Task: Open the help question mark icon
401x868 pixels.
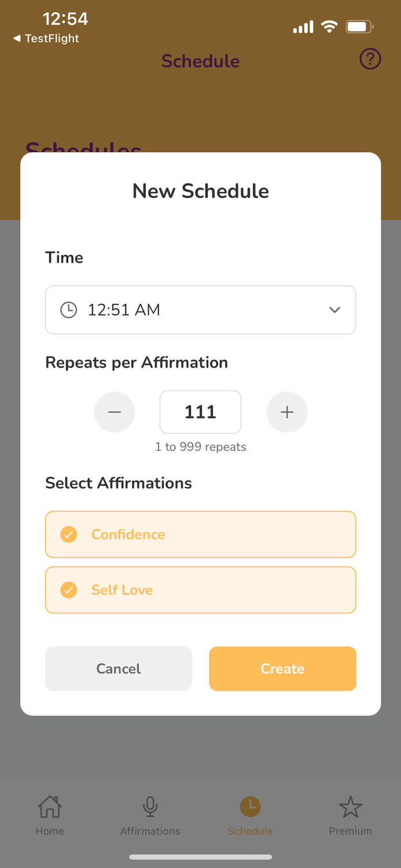Action: click(x=370, y=59)
